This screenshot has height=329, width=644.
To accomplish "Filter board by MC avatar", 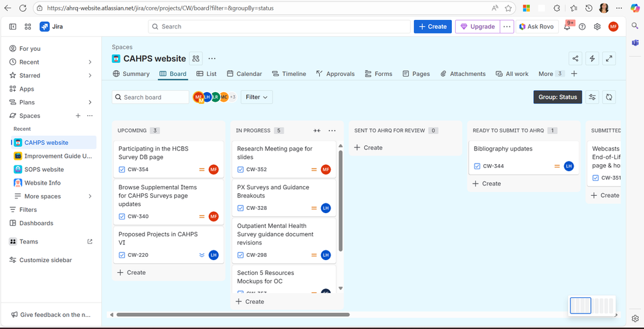I will pos(224,97).
